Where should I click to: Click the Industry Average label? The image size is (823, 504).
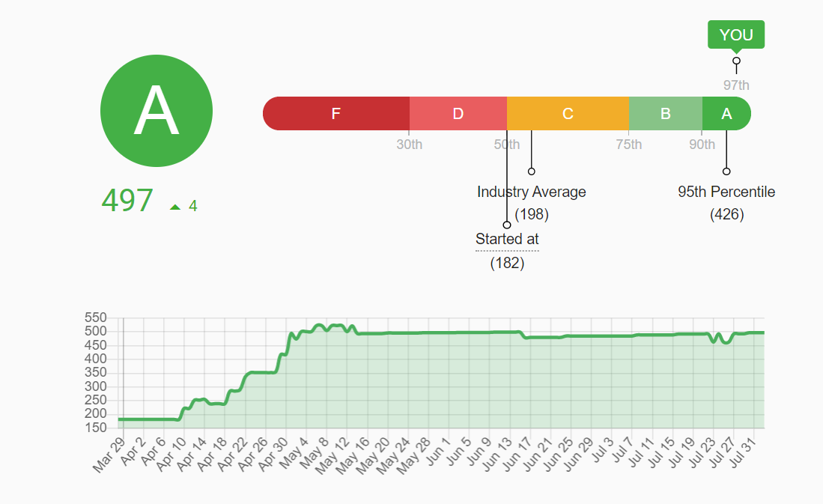pos(531,192)
